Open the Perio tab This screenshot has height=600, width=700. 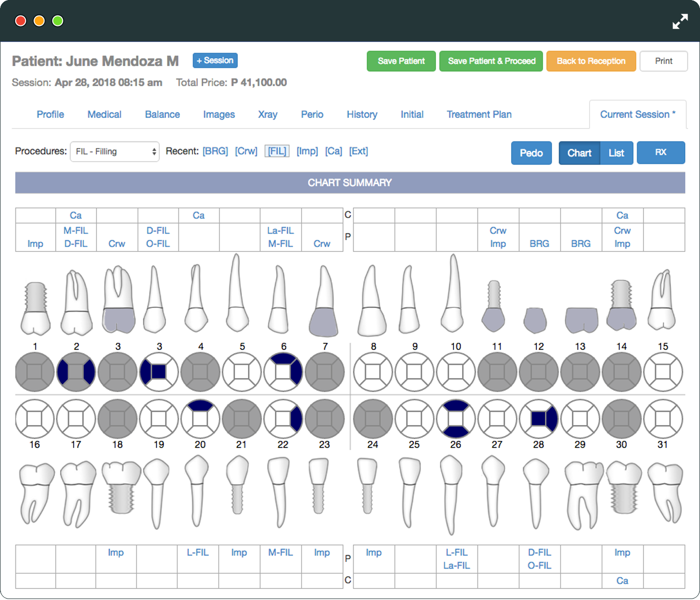312,114
